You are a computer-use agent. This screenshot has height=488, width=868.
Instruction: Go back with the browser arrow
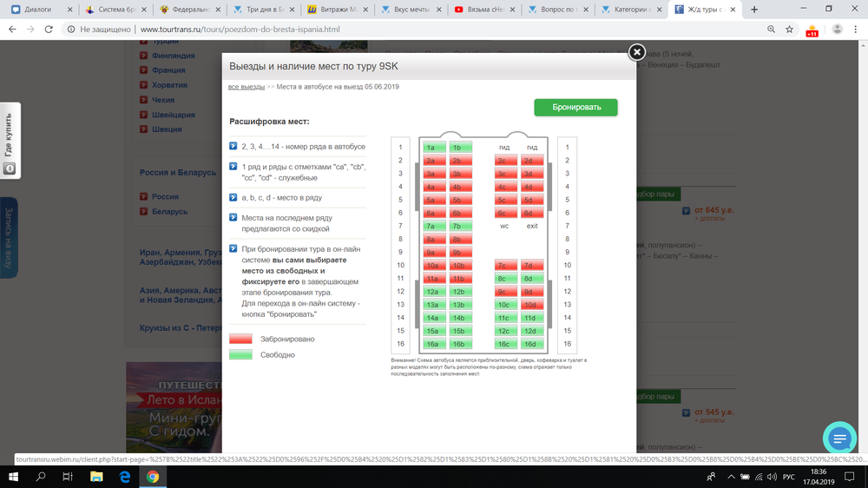(x=12, y=29)
